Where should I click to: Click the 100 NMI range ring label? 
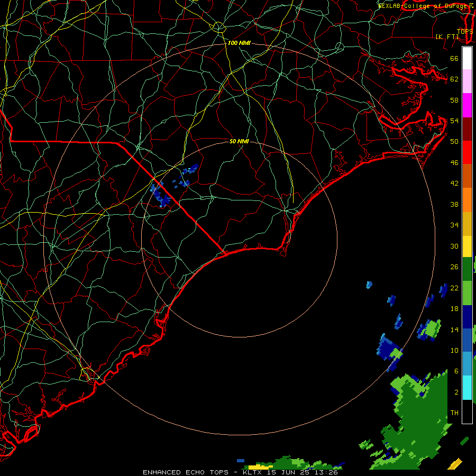tap(239, 43)
